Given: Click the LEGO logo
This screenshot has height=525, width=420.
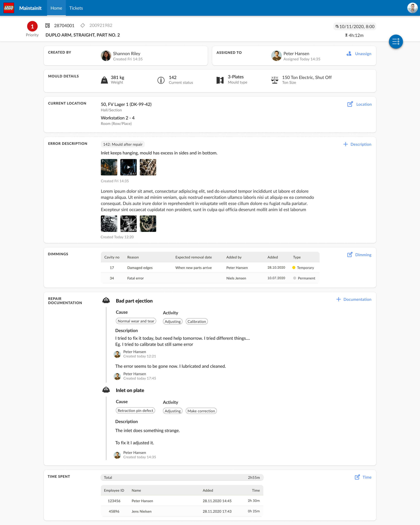Looking at the screenshot, I should click(x=9, y=8).
